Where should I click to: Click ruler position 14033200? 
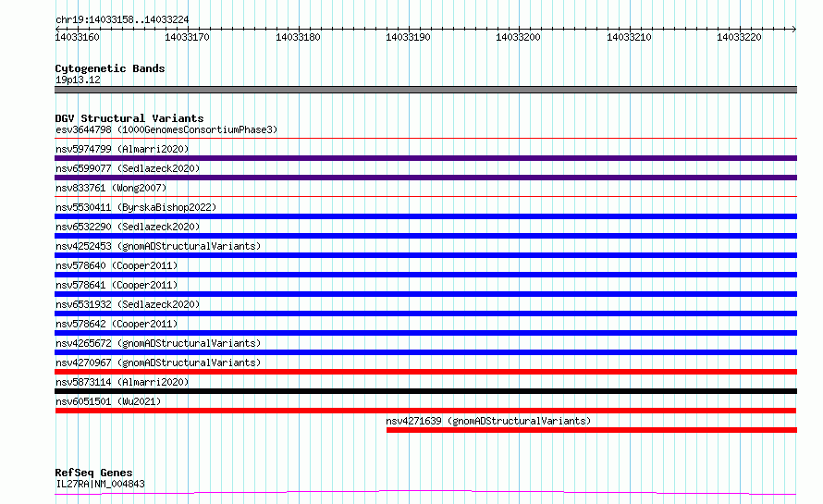pos(519,37)
